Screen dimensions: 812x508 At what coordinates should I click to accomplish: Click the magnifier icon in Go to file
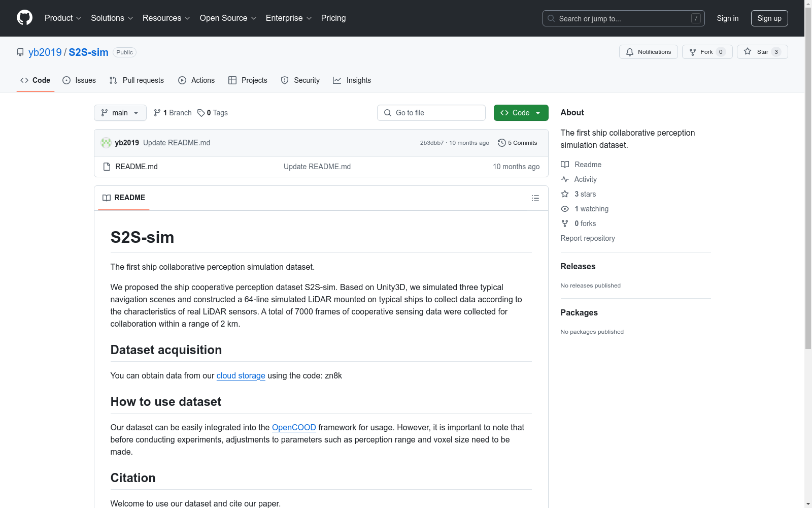pyautogui.click(x=388, y=113)
